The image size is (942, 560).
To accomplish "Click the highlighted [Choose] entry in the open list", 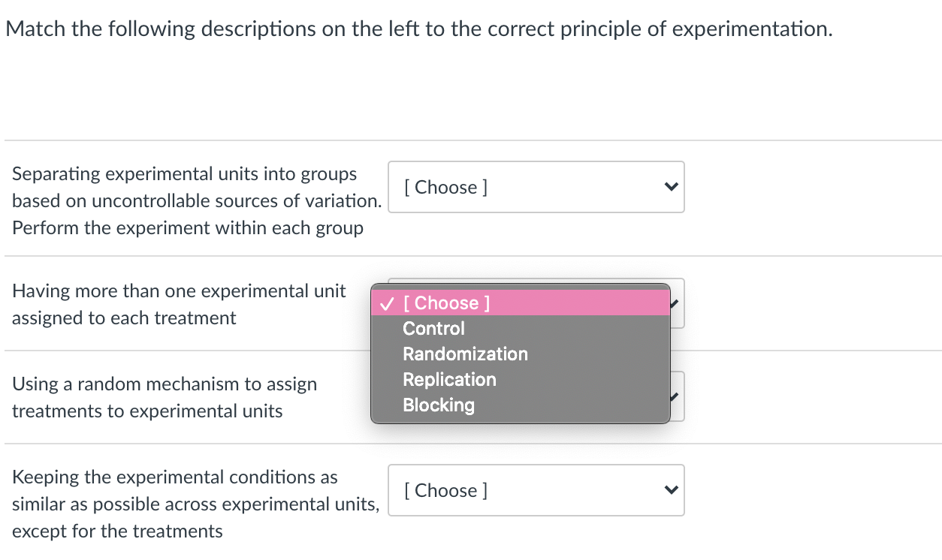I will (x=446, y=303).
